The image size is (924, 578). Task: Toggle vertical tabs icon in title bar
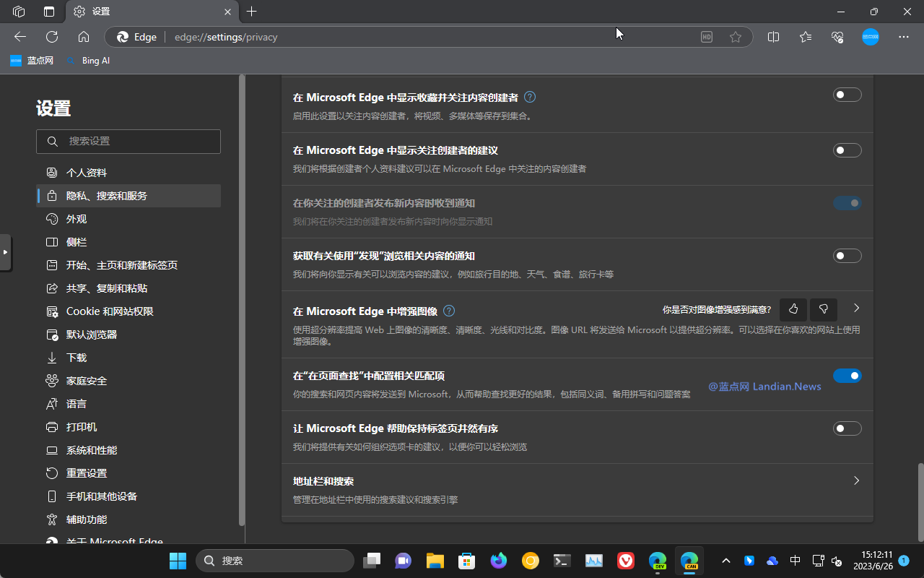(x=49, y=12)
